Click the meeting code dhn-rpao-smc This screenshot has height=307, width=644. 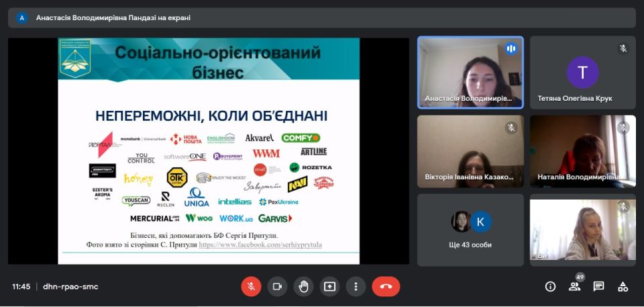pos(70,286)
